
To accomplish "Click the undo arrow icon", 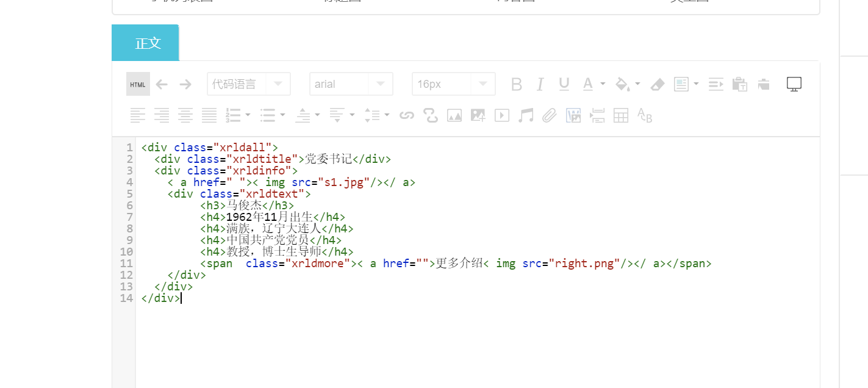I will [x=162, y=84].
